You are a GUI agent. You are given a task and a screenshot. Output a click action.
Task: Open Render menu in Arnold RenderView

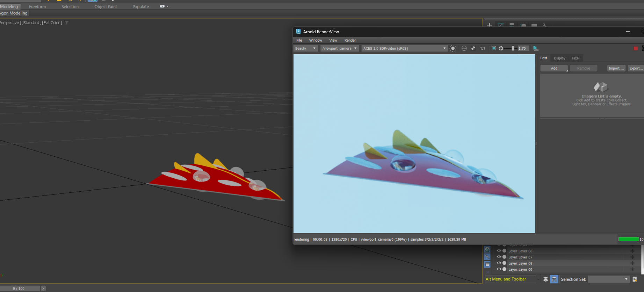[x=350, y=40]
